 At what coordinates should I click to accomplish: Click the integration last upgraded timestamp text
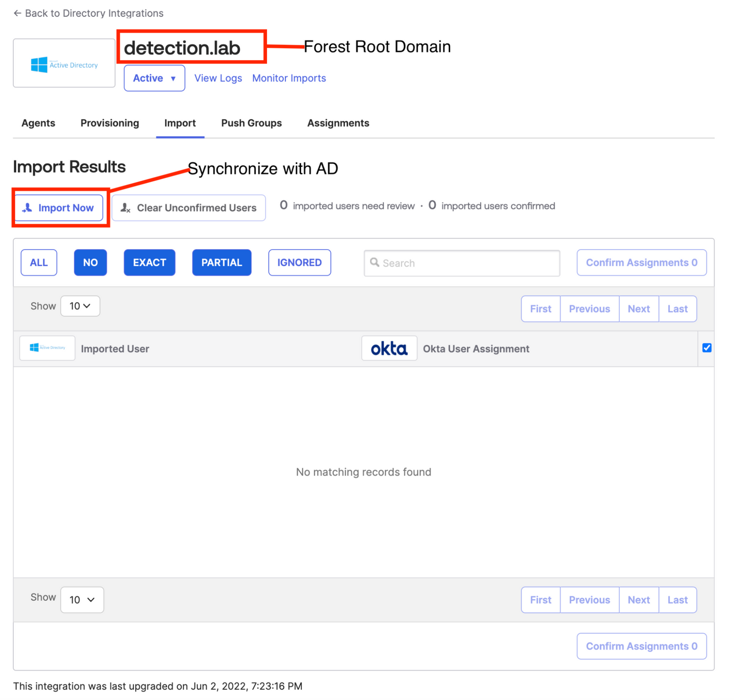coord(158,686)
